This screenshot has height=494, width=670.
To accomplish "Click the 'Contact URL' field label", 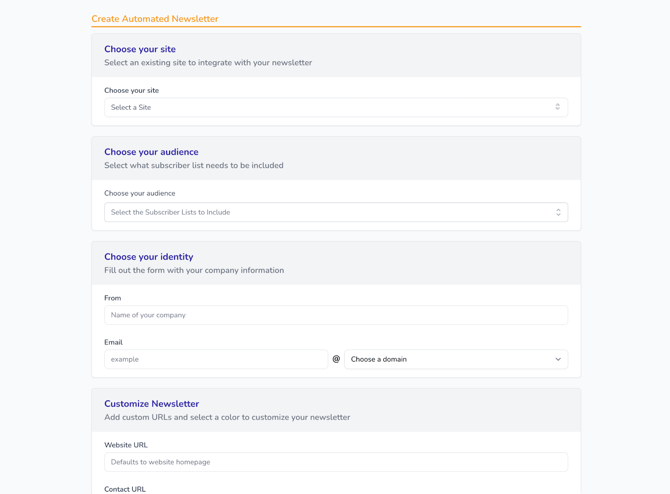I will [x=124, y=489].
